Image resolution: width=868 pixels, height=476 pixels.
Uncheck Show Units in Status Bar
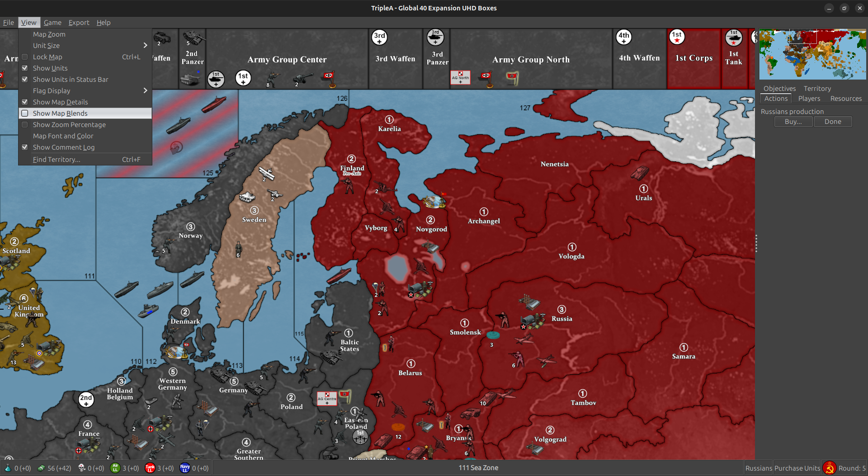pyautogui.click(x=25, y=80)
